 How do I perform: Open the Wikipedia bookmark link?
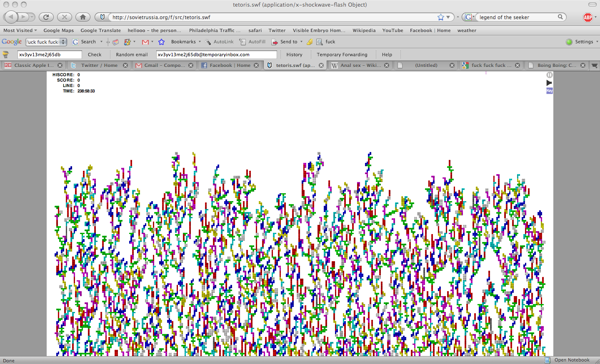[364, 30]
